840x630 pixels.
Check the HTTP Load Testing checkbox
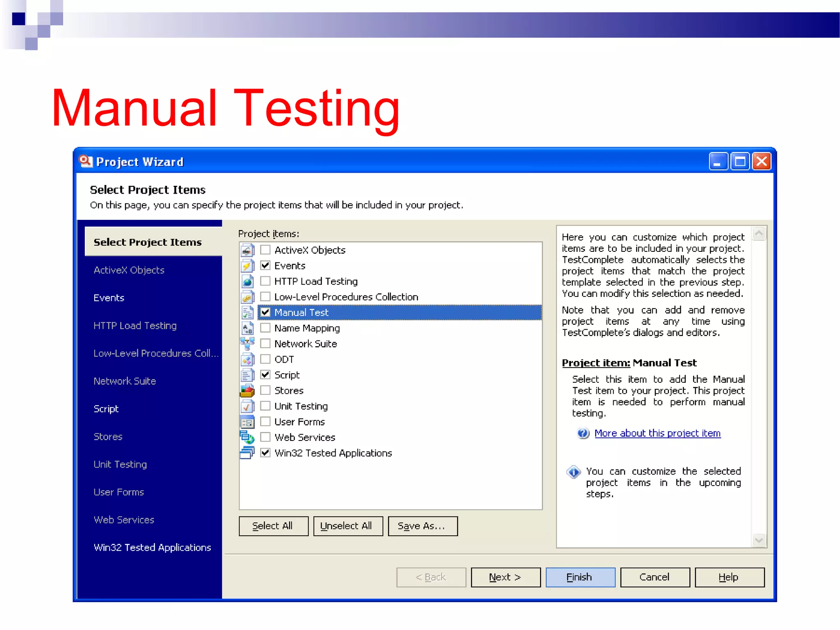click(265, 281)
